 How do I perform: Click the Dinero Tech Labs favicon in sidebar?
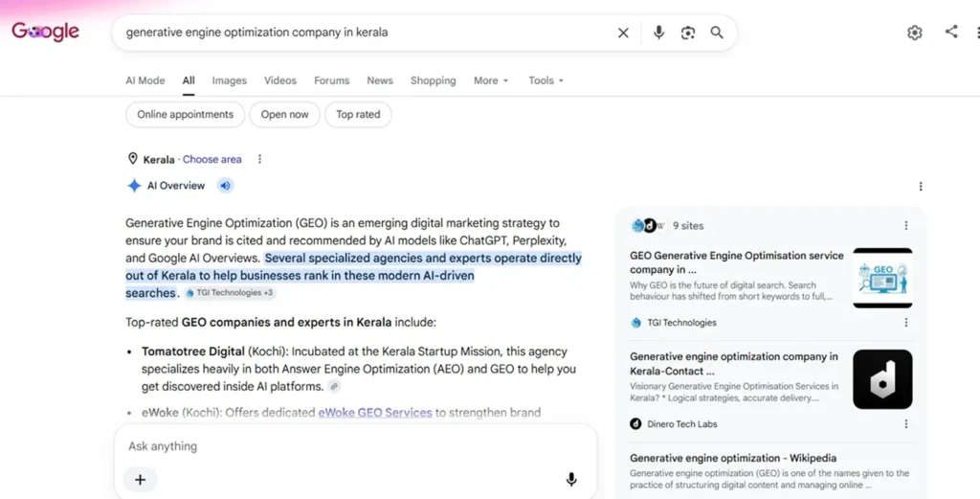coord(635,424)
